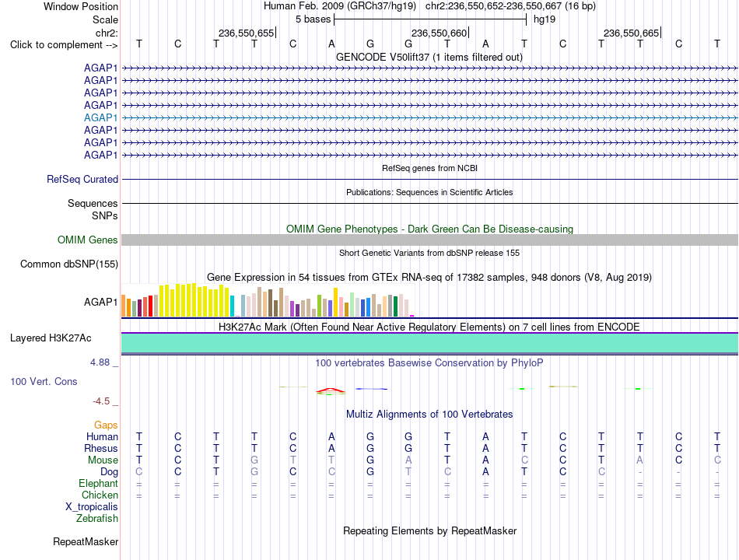Viewport: 739px width, 560px height.
Task: Click the red conservation peak in PhyloP track
Action: [331, 390]
